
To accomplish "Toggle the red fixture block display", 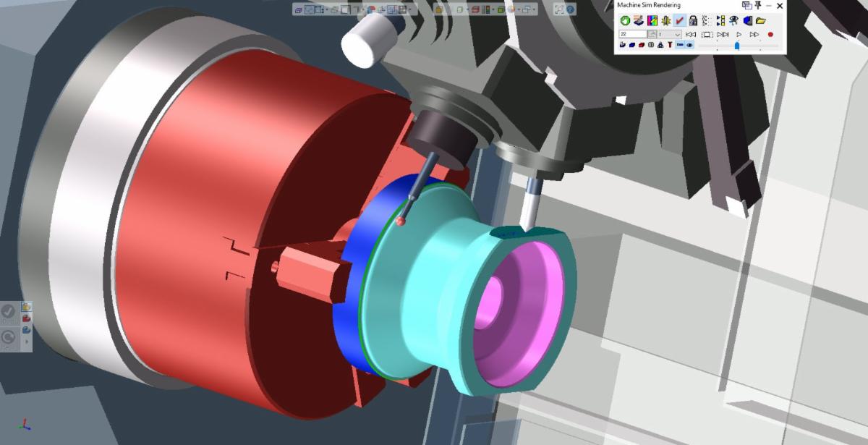I will pos(642,45).
